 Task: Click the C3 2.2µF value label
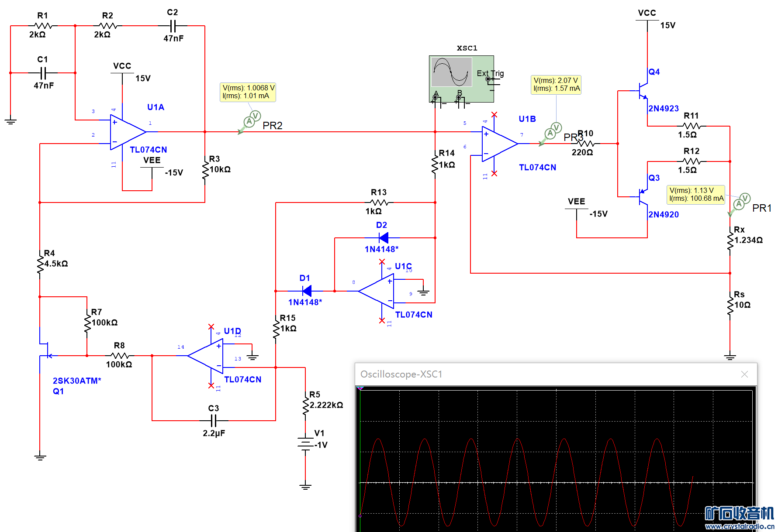(x=214, y=433)
